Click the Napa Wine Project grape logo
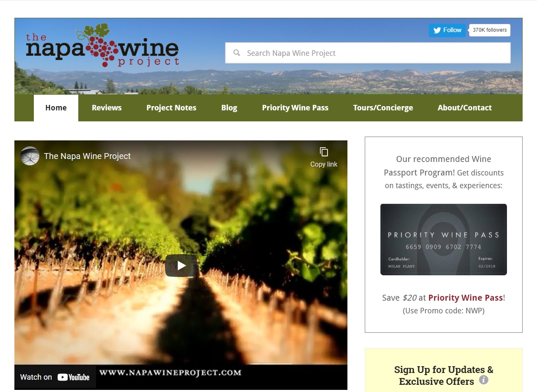Image resolution: width=537 pixels, height=392 pixels. (x=102, y=45)
